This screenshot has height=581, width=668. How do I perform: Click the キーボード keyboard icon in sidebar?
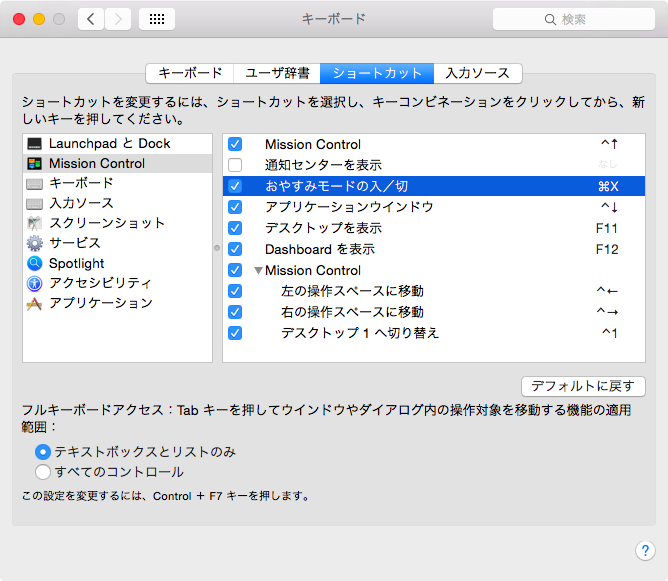(x=35, y=184)
